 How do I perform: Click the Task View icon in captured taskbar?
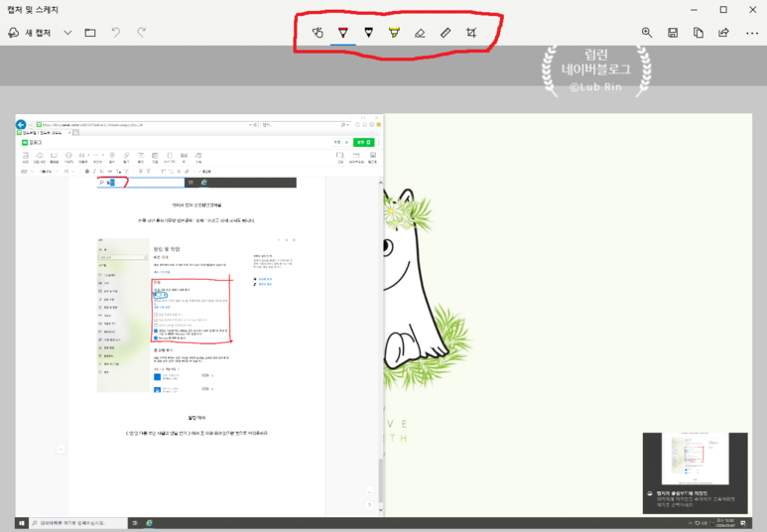pos(135,523)
